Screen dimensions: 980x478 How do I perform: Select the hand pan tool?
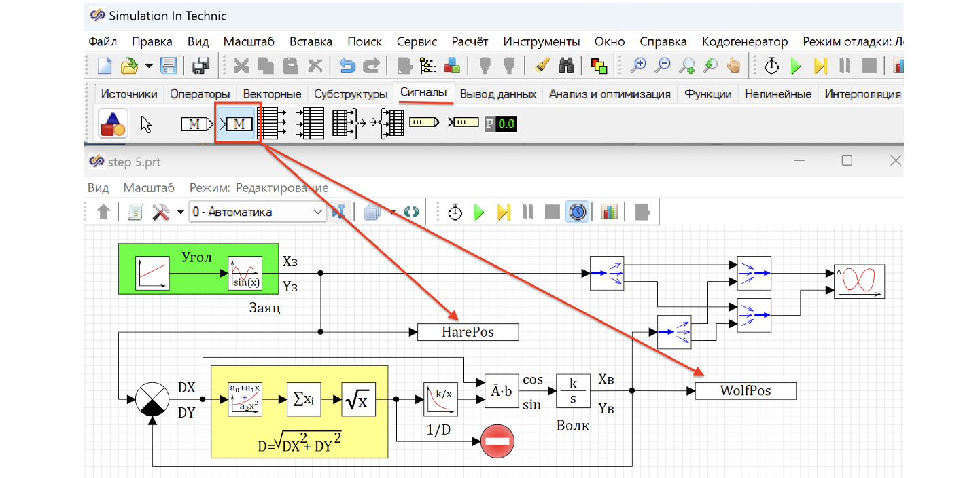[733, 66]
